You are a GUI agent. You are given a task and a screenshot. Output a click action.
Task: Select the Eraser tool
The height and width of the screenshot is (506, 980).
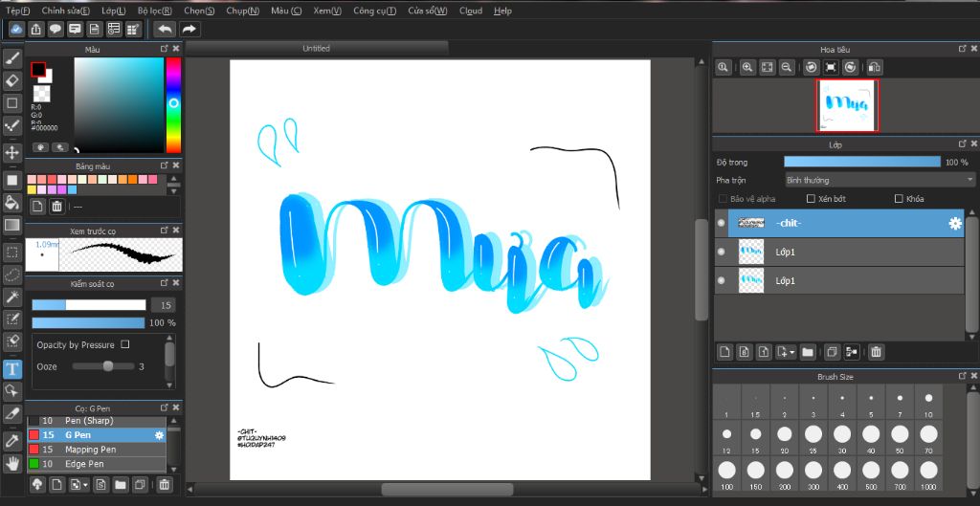pyautogui.click(x=12, y=80)
